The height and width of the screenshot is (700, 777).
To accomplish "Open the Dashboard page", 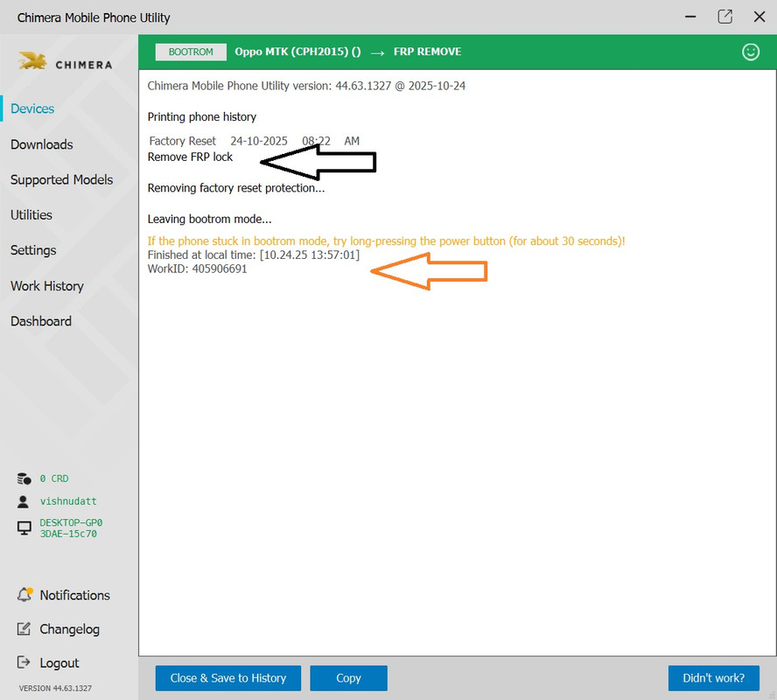I will click(x=40, y=321).
